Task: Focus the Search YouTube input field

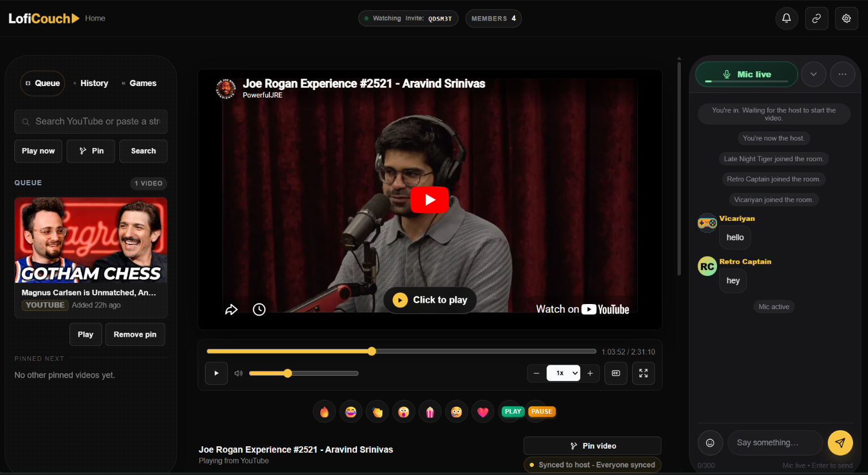Action: tap(91, 122)
